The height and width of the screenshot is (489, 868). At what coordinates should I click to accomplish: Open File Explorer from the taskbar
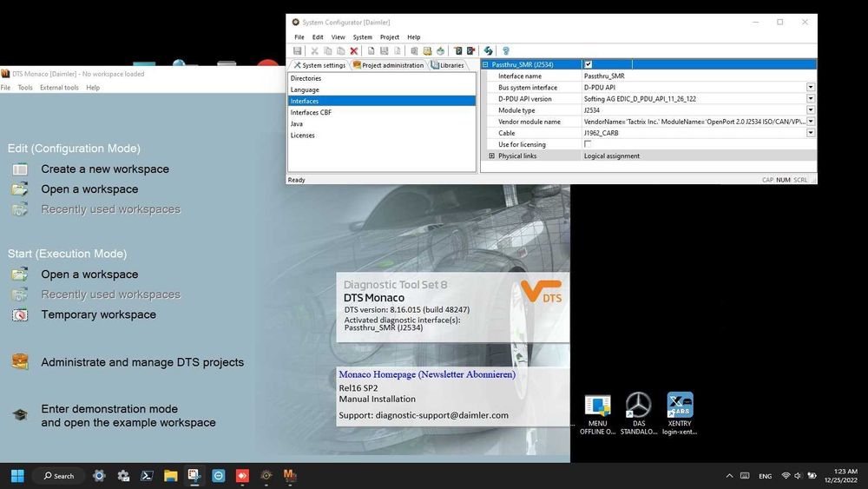(x=170, y=476)
